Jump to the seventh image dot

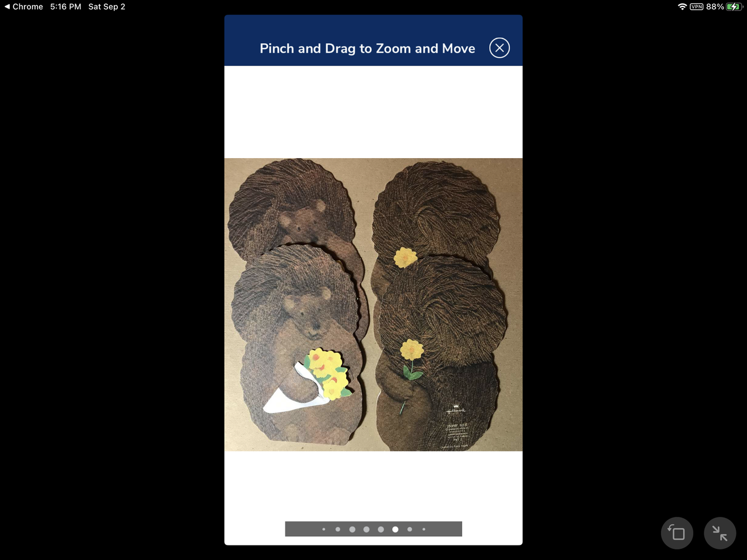pos(410,529)
